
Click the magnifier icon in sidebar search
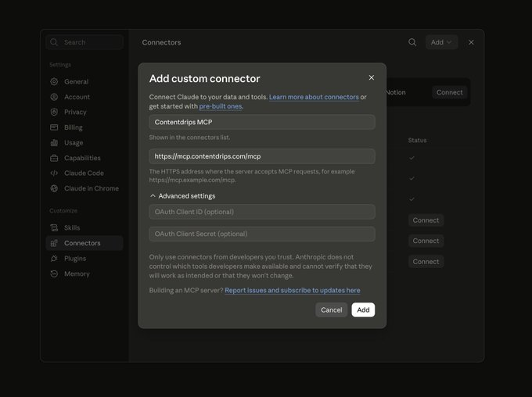pos(54,42)
